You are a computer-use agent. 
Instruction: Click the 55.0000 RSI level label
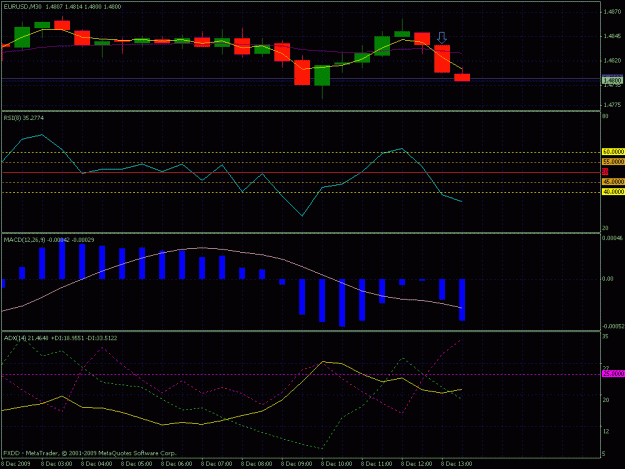click(613, 162)
